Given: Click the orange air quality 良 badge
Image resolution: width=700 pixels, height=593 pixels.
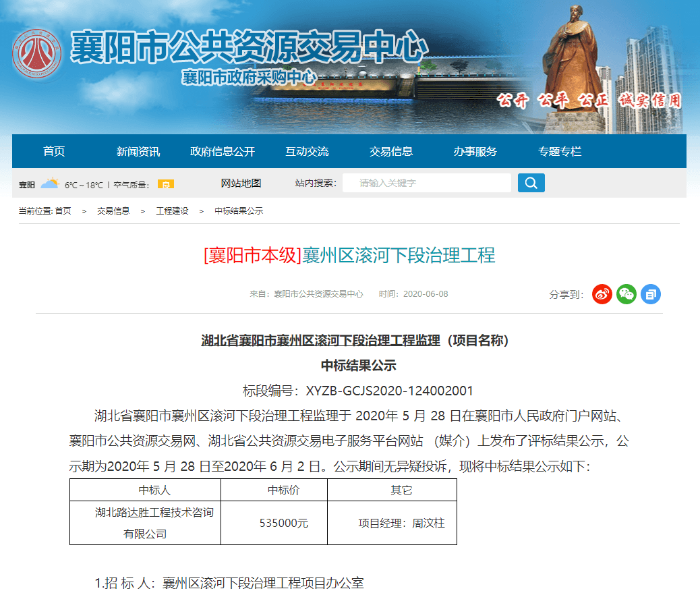Looking at the screenshot, I should (x=166, y=184).
